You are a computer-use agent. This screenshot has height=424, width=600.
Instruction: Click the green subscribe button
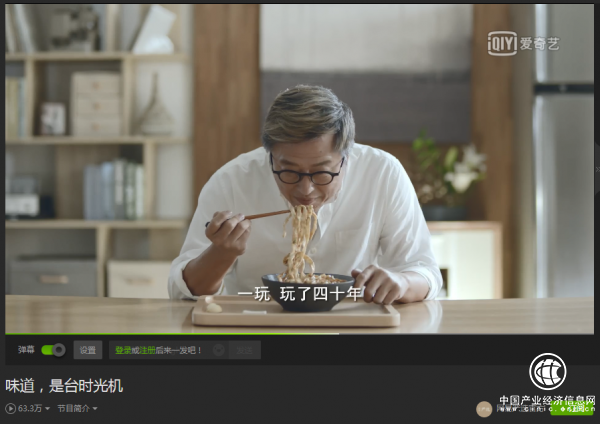(572, 409)
